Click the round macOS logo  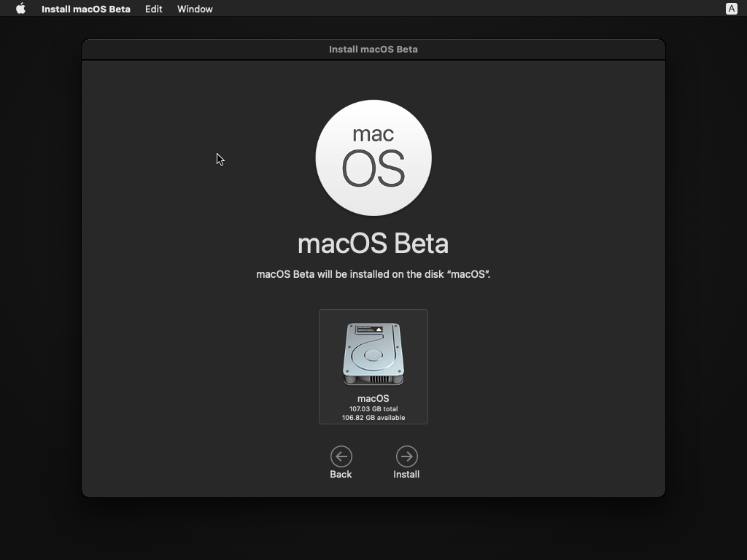[x=373, y=157]
